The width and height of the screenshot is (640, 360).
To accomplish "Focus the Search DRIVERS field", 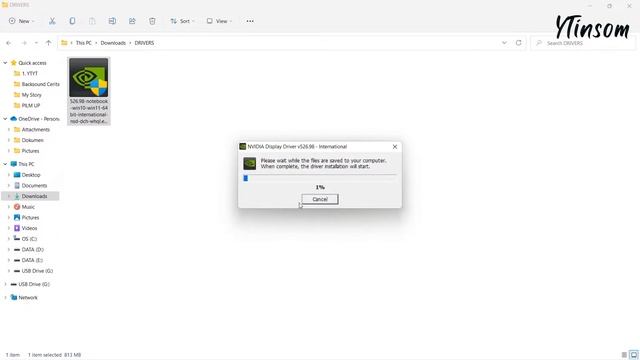I will 584,43.
